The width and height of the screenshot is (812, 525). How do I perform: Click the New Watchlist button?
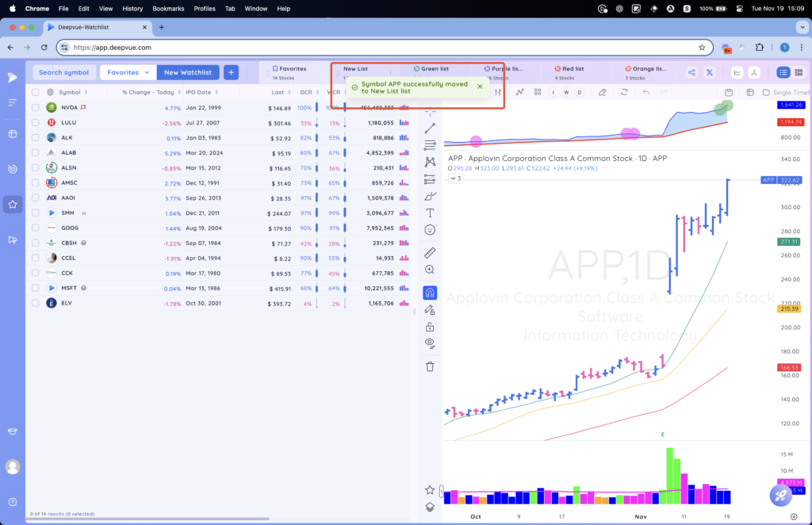click(x=187, y=72)
